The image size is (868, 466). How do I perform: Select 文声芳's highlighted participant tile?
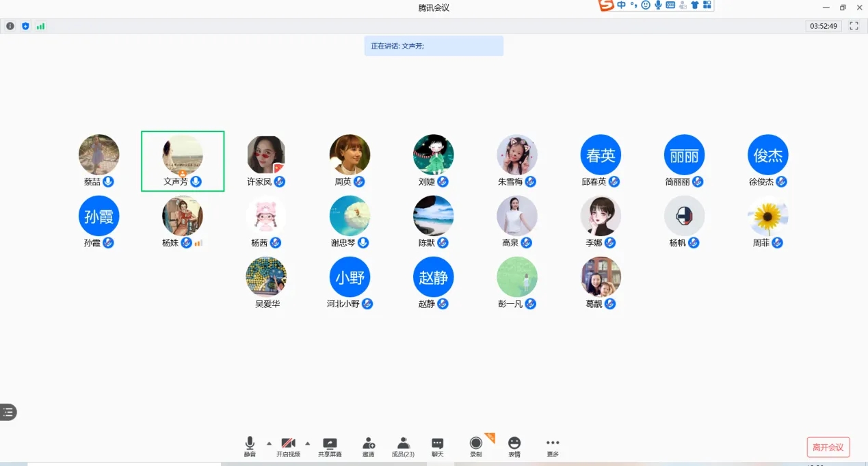coord(183,161)
